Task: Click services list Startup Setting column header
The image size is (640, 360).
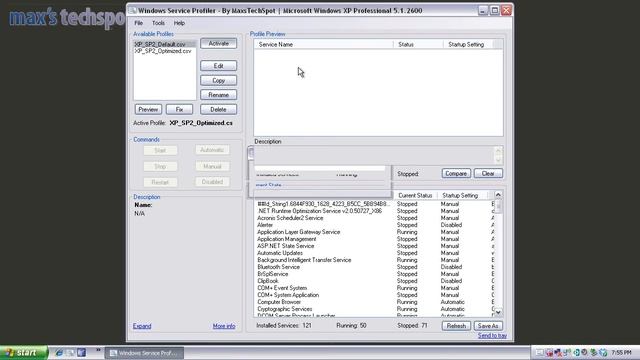Action: pos(462,196)
